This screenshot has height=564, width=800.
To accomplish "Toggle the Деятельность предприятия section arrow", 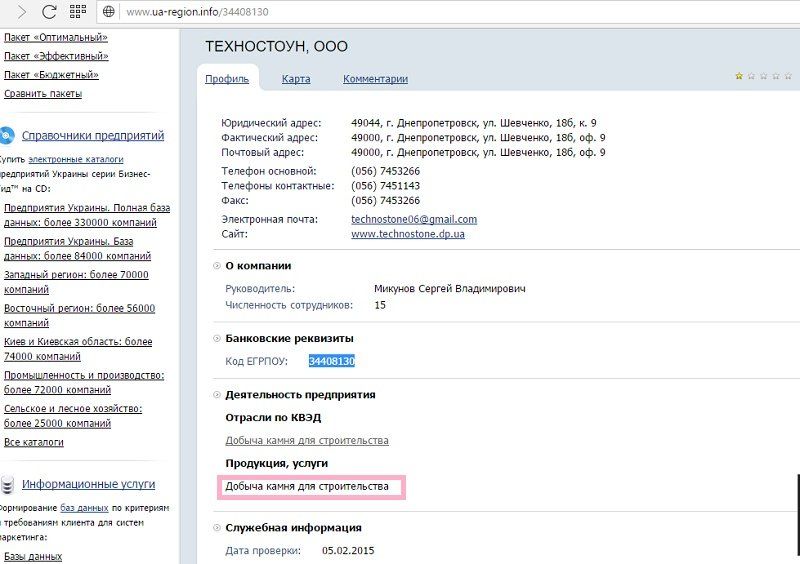I will click(x=217, y=395).
